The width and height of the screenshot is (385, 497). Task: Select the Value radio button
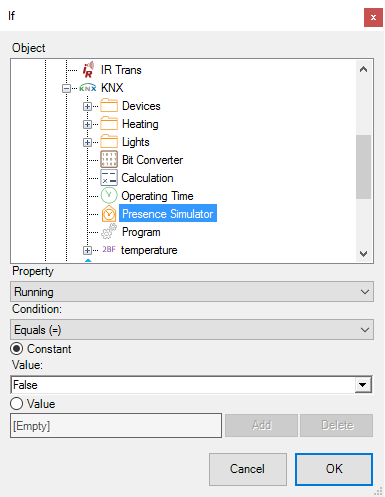16,404
